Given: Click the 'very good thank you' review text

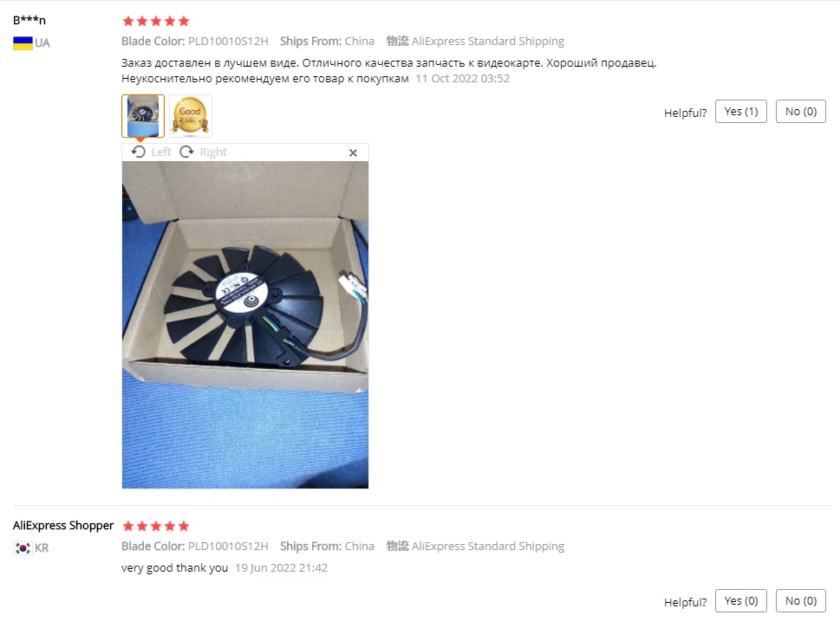Looking at the screenshot, I should click(x=174, y=568).
